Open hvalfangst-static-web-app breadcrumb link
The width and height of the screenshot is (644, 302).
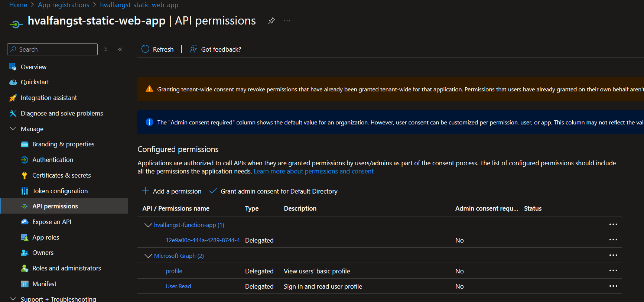point(139,5)
